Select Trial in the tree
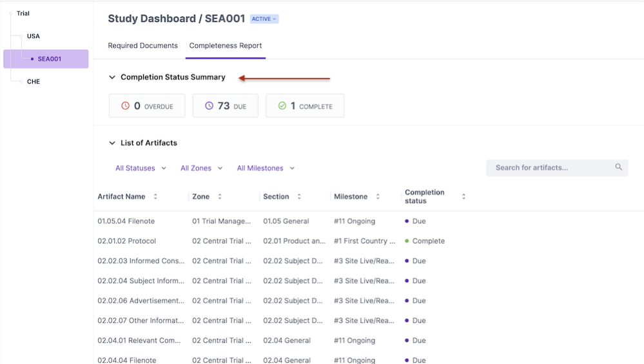This screenshot has height=364, width=644. tap(23, 14)
